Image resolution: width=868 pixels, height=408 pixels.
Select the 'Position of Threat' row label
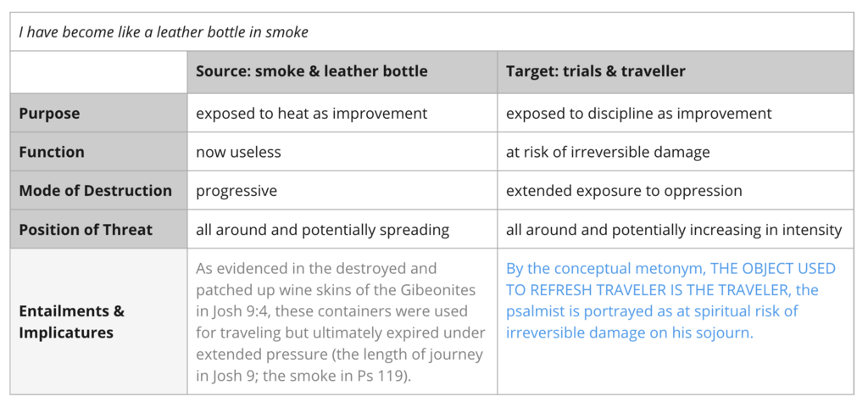pyautogui.click(x=86, y=230)
